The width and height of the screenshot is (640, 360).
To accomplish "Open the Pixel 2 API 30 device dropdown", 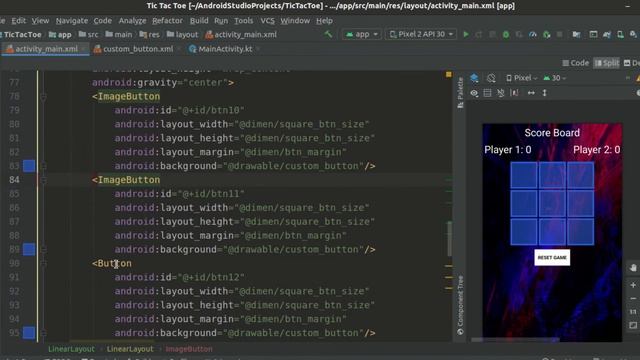I will pyautogui.click(x=421, y=35).
